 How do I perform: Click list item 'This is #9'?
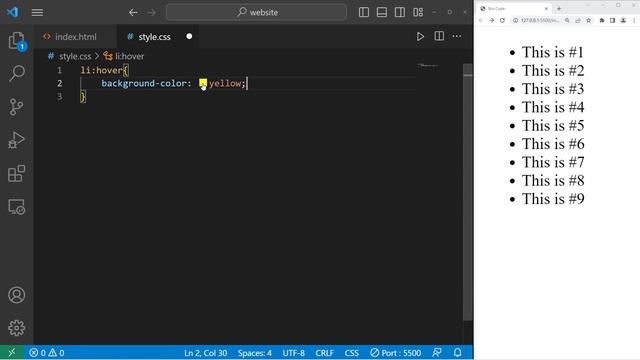[x=553, y=199]
